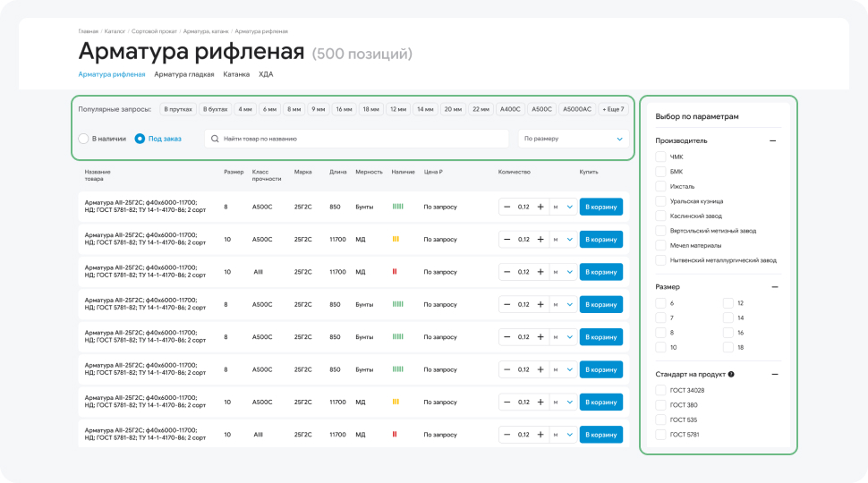Increase quantity with plus in sixth product row
Image resolution: width=868 pixels, height=483 pixels.
pyautogui.click(x=540, y=369)
